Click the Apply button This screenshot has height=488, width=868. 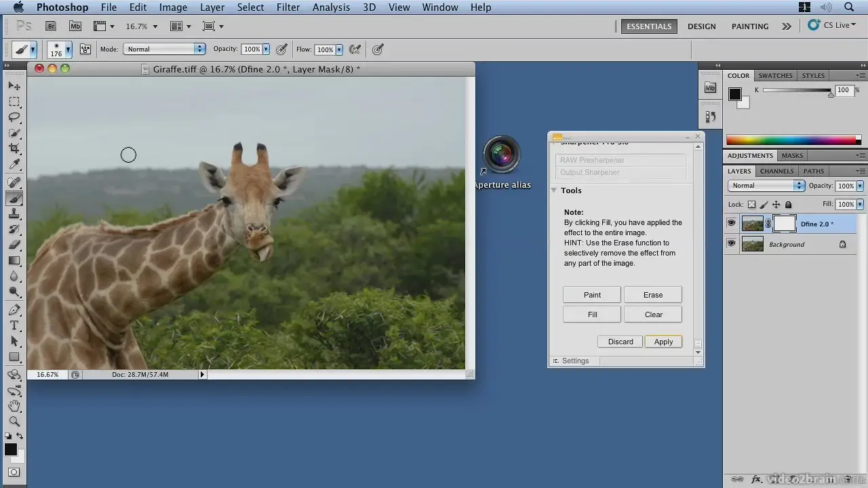[x=663, y=342]
